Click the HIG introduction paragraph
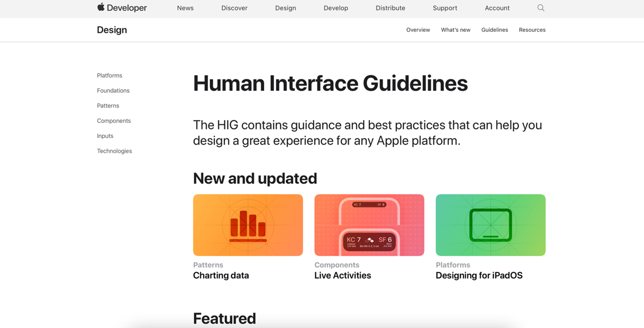 tap(368, 133)
